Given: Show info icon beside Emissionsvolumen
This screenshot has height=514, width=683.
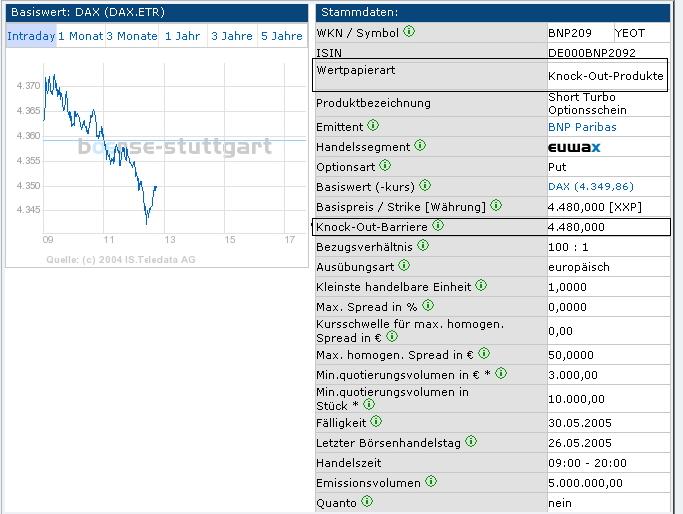Looking at the screenshot, I should click(x=431, y=482).
